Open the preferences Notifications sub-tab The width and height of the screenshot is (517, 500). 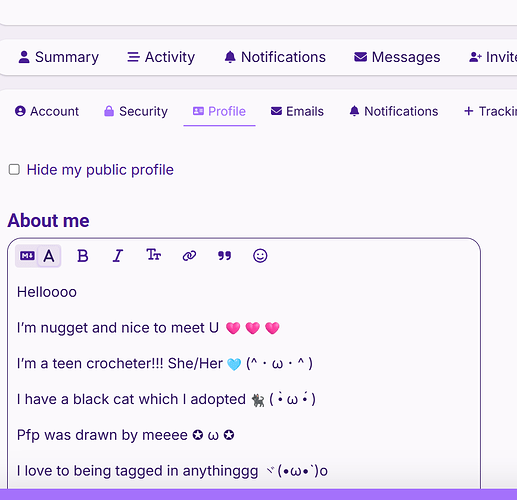[x=394, y=111]
